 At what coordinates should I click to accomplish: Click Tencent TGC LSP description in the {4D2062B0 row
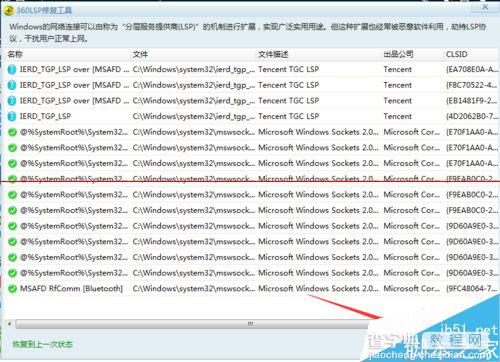click(289, 116)
